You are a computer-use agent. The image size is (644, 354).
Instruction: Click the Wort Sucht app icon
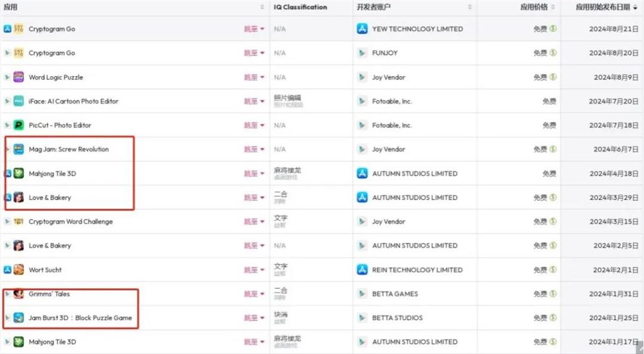click(x=19, y=270)
